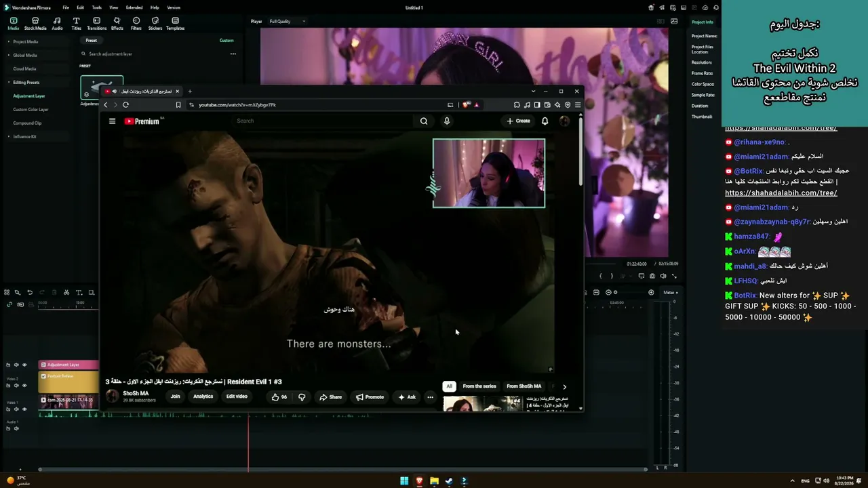Open the three-dot options beside adjustment layer search
This screenshot has height=488, width=868.
[x=233, y=54]
